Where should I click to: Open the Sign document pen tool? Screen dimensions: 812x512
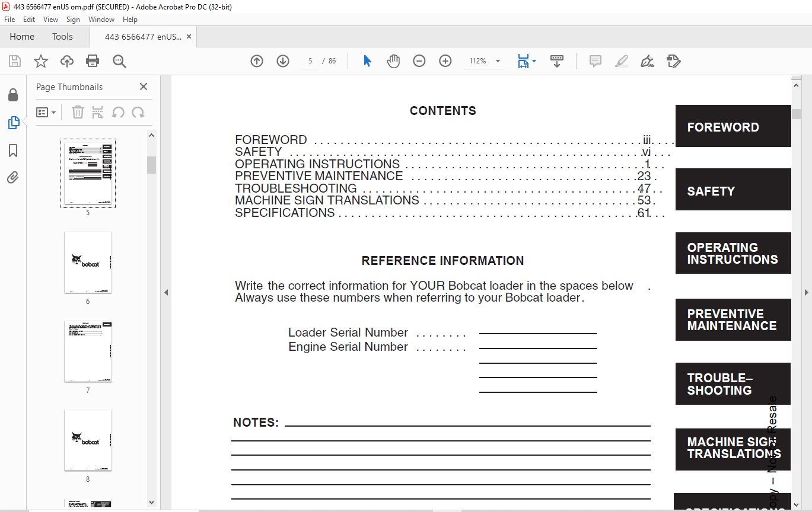point(648,61)
